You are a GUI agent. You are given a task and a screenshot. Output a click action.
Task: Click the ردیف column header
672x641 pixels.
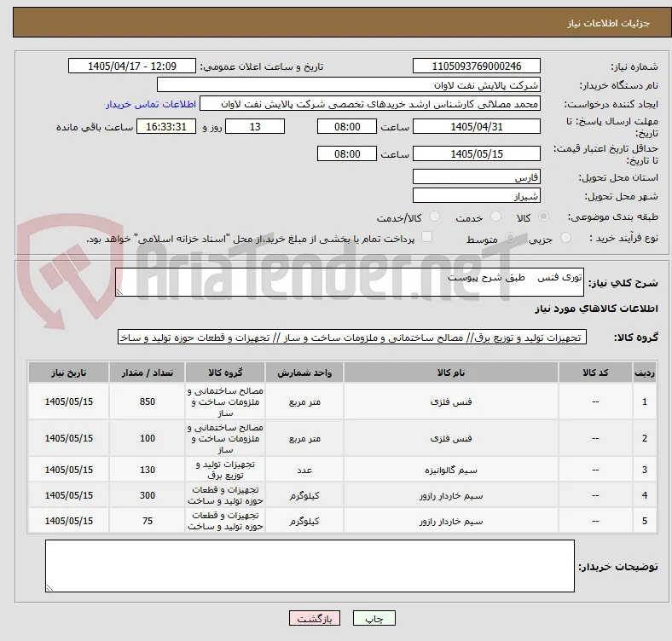[x=644, y=372]
